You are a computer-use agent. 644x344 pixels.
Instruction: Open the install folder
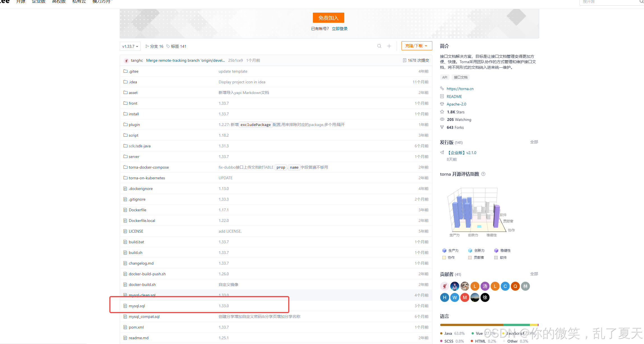(x=134, y=114)
